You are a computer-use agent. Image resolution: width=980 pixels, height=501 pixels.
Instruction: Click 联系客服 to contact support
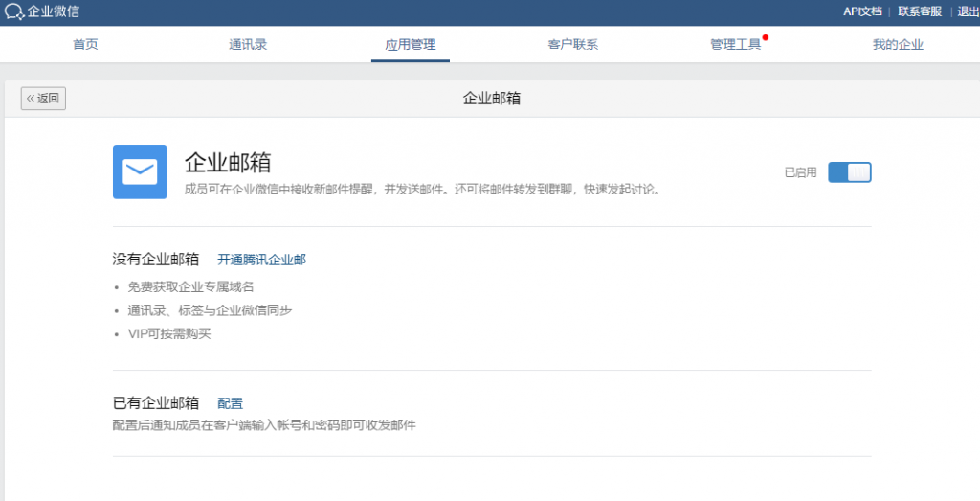(920, 11)
